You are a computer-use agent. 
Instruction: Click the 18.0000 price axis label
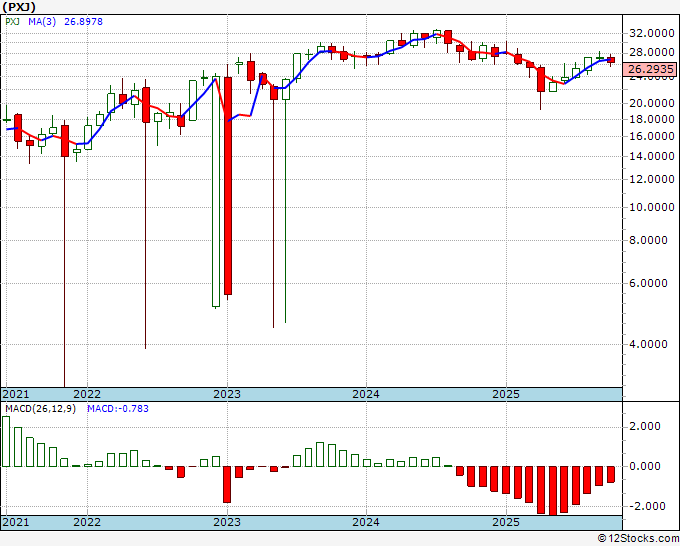tap(652, 119)
